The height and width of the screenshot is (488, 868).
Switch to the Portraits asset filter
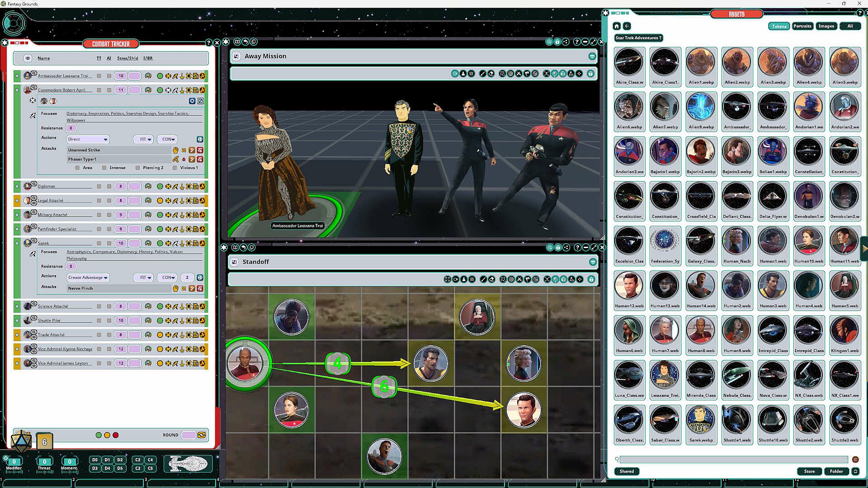point(802,26)
